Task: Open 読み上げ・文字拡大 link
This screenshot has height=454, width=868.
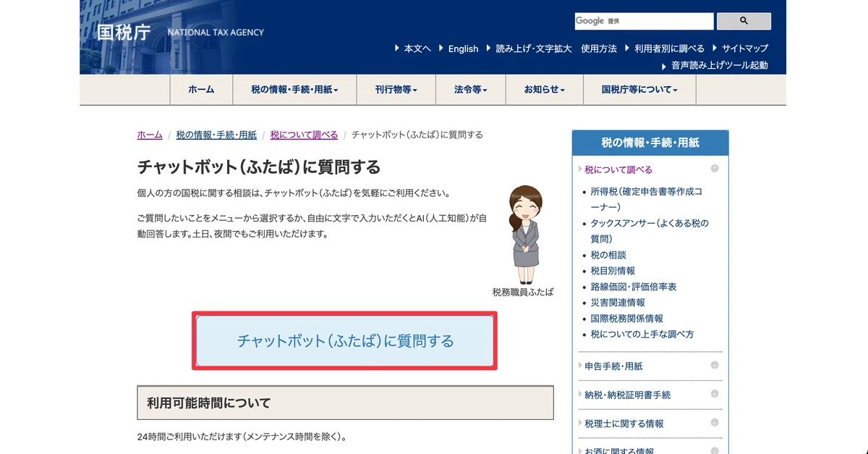Action: coord(534,49)
